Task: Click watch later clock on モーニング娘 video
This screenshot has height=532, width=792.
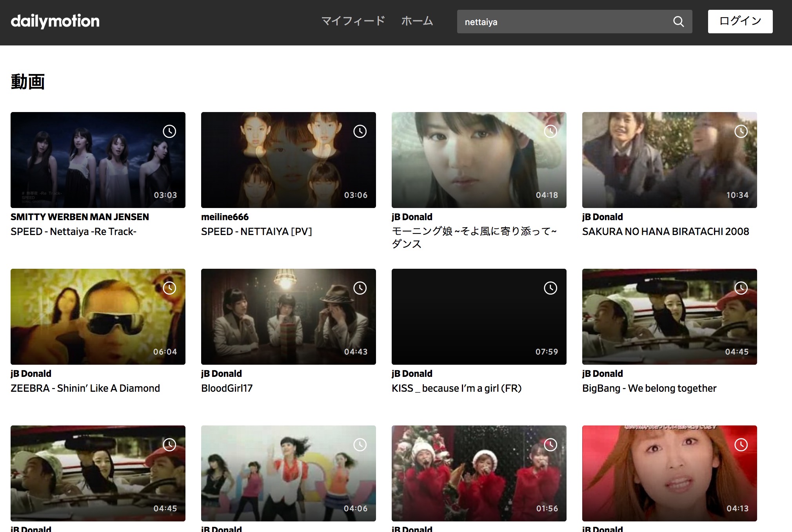Action: click(550, 131)
